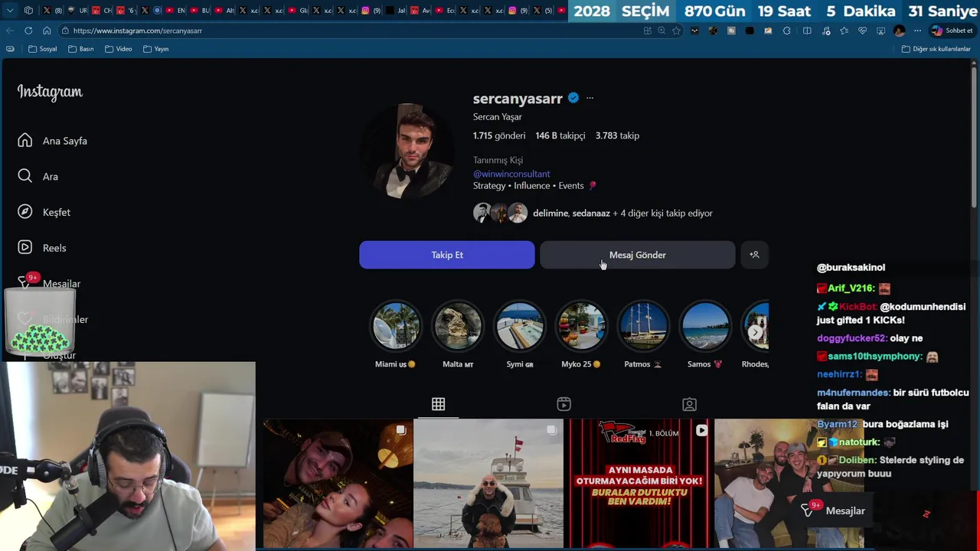The image size is (980, 551).
Task: Open the Malta story highlight
Action: point(458,334)
